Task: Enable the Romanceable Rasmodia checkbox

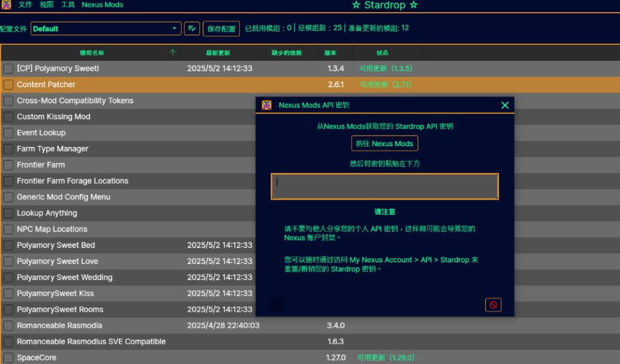Action: [x=8, y=326]
